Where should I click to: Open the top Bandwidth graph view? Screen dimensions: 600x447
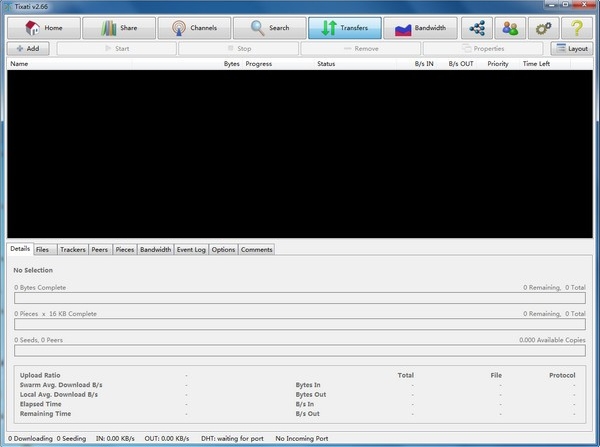(x=421, y=28)
